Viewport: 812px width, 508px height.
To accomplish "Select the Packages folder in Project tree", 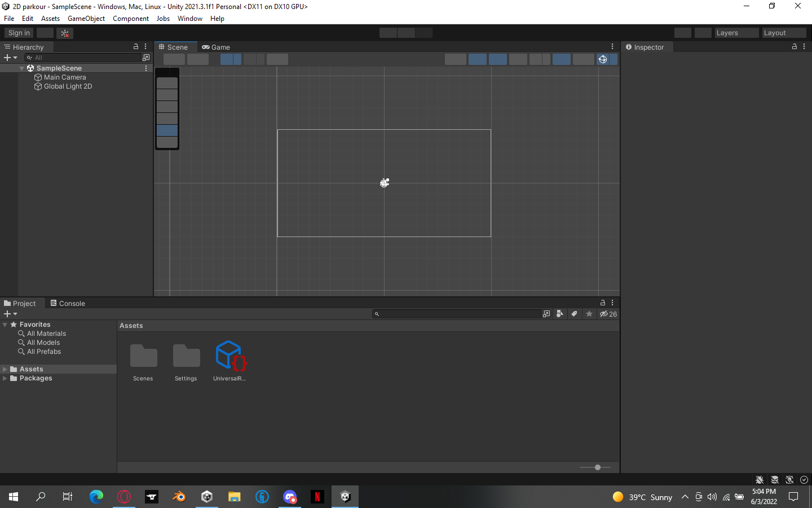I will (x=36, y=378).
